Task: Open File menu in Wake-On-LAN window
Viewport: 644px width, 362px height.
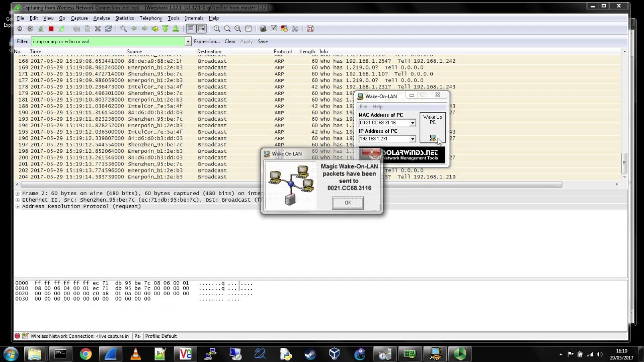Action: coord(363,107)
